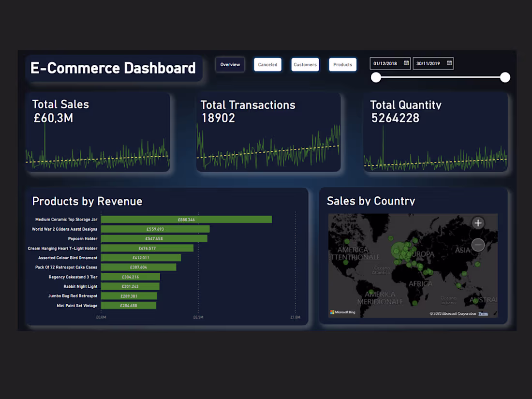Click the 30/11/2019 date input field
Viewport: 532px width, 399px height.
pos(428,63)
